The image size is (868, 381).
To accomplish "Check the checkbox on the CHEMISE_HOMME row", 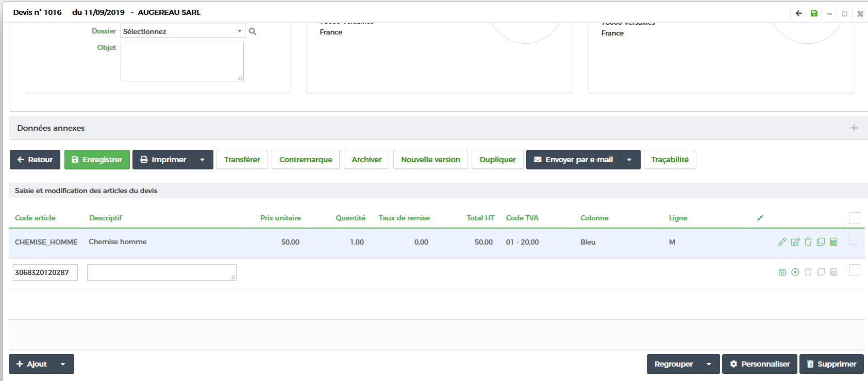I will pos(854,239).
